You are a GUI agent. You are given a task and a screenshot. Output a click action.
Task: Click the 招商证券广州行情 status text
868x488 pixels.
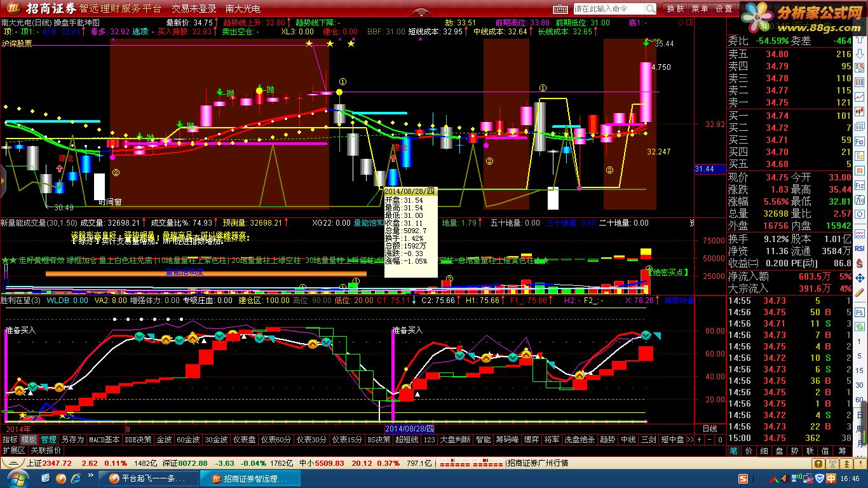(x=538, y=463)
